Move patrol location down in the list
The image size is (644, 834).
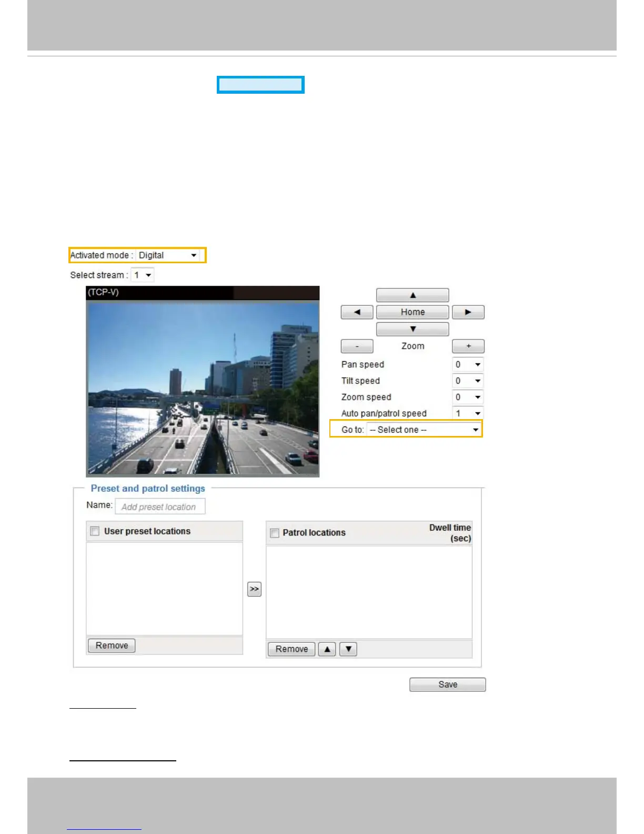(x=348, y=649)
